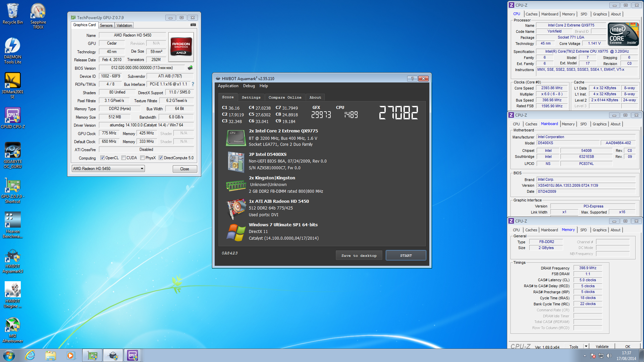Viewport: 644px width, 362px height.
Task: Click Windows 7 Ultimate SP1 logo in Aquamark
Action: coord(236,233)
